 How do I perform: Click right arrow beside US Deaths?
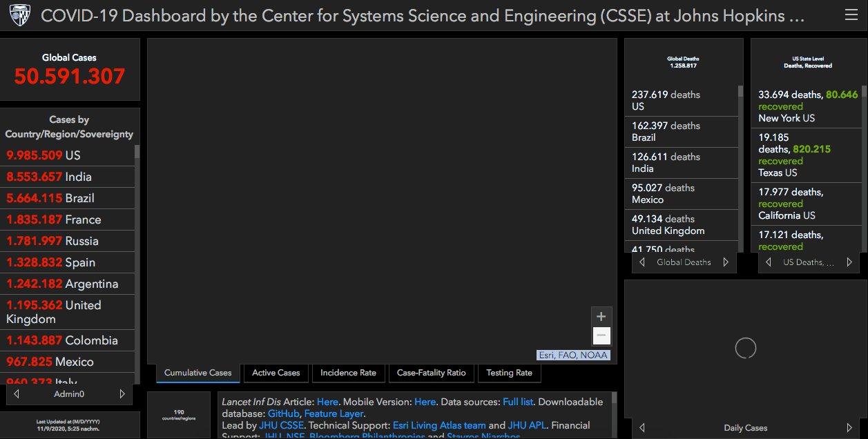(849, 262)
